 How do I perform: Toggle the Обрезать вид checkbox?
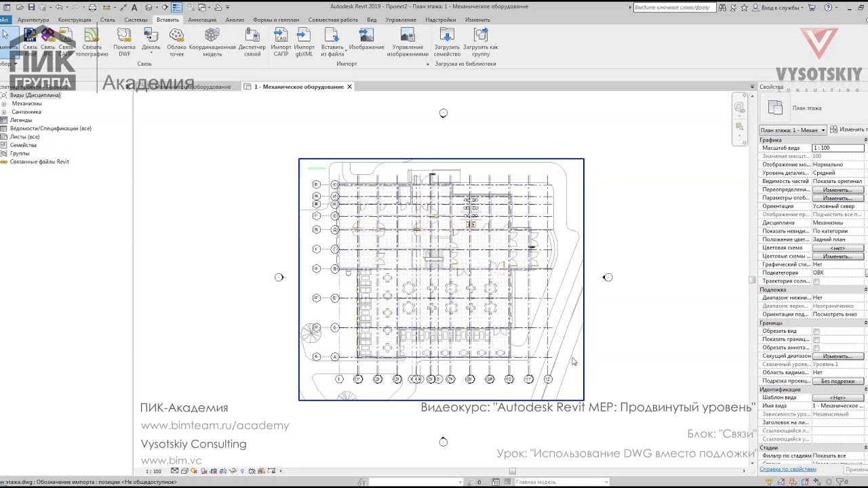click(x=816, y=331)
